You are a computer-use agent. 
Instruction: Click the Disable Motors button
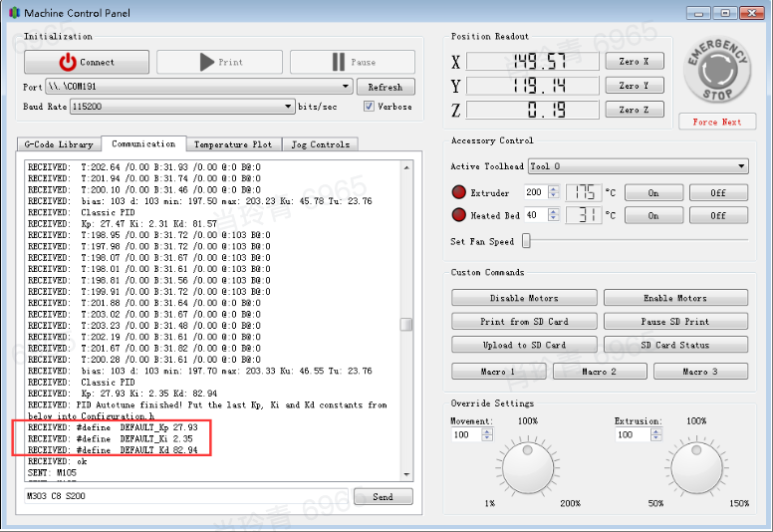(x=524, y=298)
